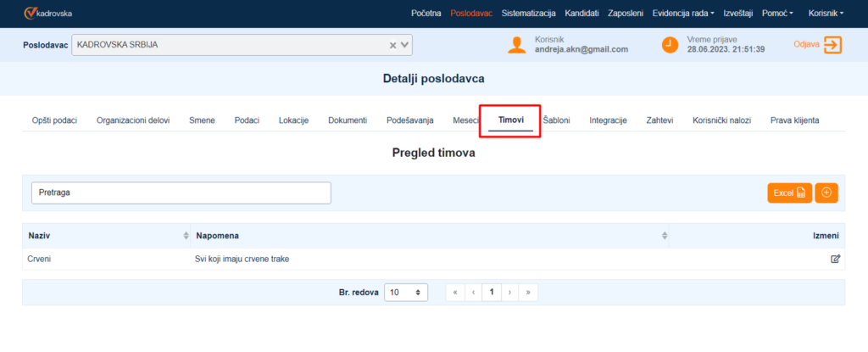This screenshot has width=868, height=352.
Task: Switch to the Šabloni tab
Action: [556, 120]
